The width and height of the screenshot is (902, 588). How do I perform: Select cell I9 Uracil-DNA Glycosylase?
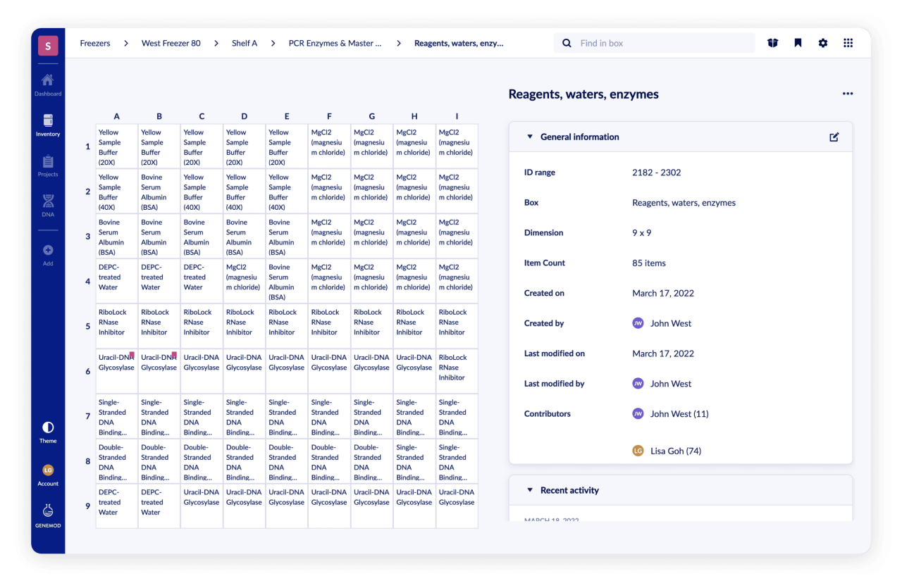pyautogui.click(x=457, y=506)
